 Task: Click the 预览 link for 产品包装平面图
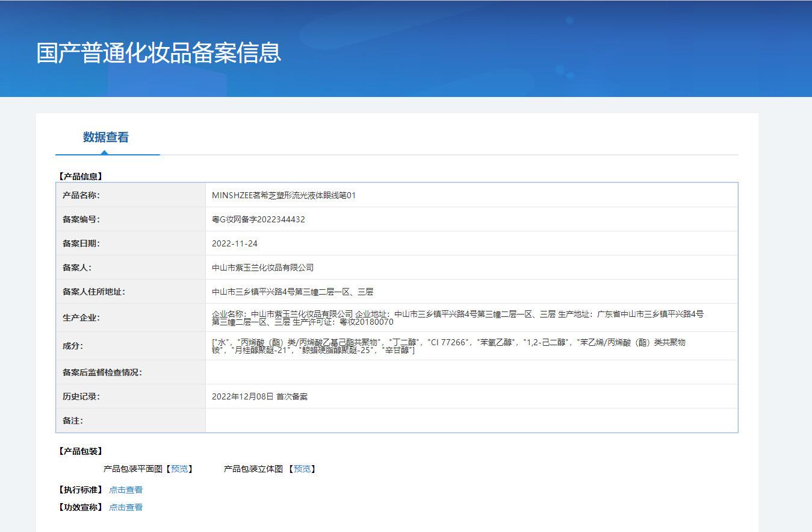(x=179, y=469)
